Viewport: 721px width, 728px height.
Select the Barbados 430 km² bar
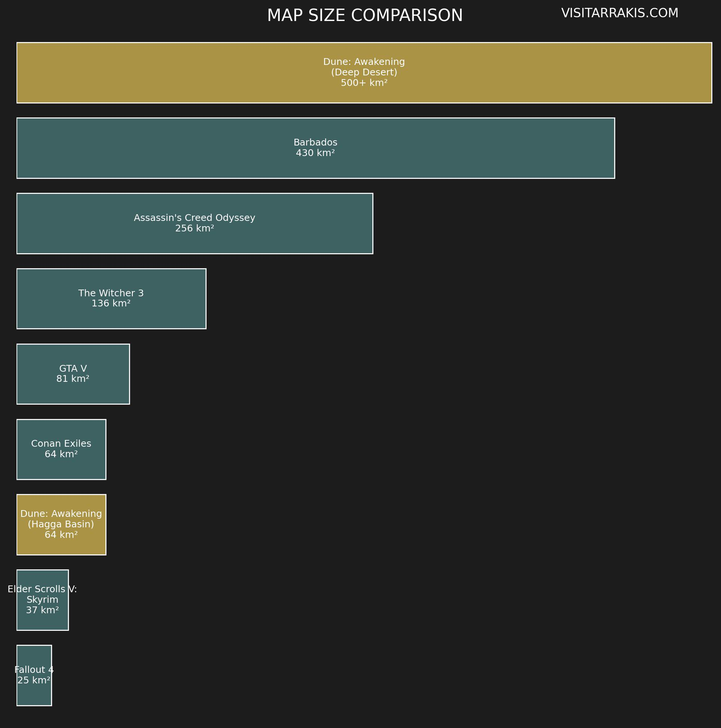316,148
